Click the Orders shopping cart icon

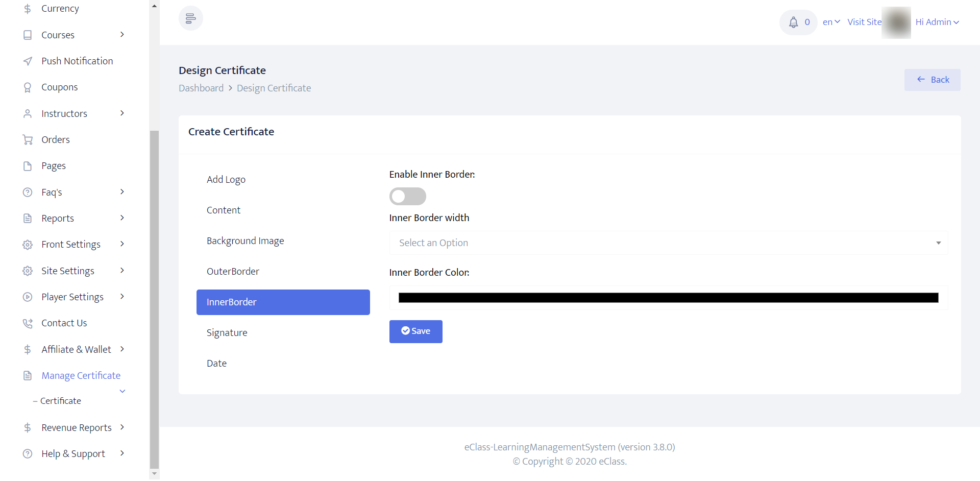point(28,140)
